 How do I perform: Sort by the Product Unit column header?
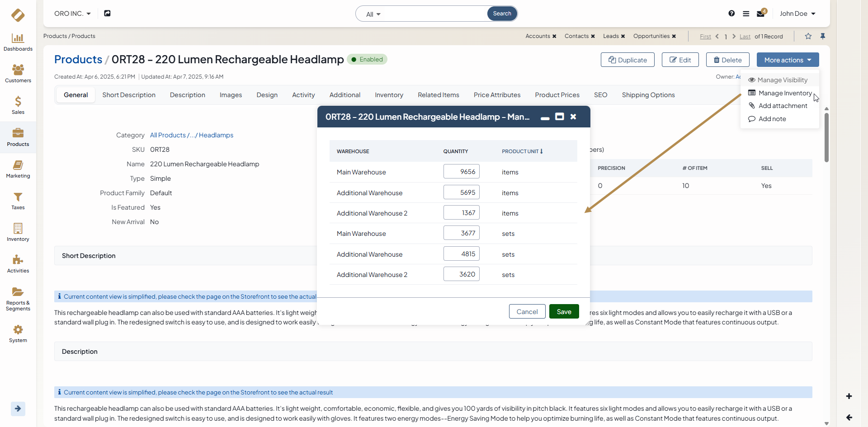(522, 151)
